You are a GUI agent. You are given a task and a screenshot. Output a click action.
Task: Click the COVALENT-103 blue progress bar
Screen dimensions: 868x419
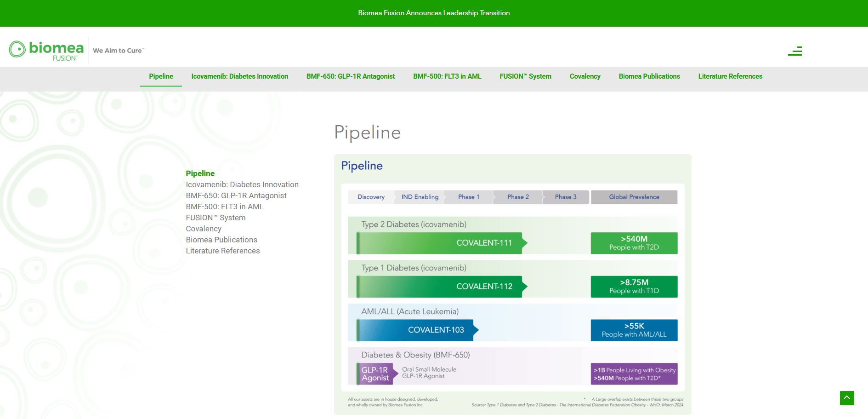click(418, 330)
